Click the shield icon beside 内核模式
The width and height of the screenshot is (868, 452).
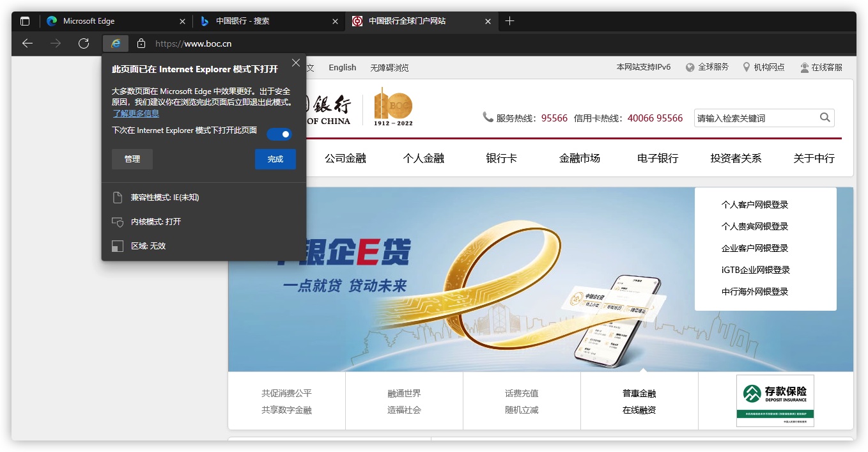tap(117, 222)
